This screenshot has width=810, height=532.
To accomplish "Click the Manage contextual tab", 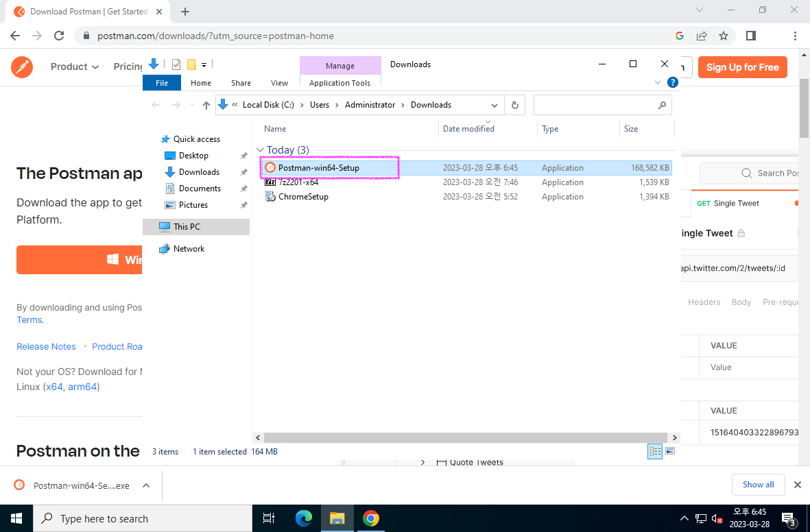I will click(340, 66).
